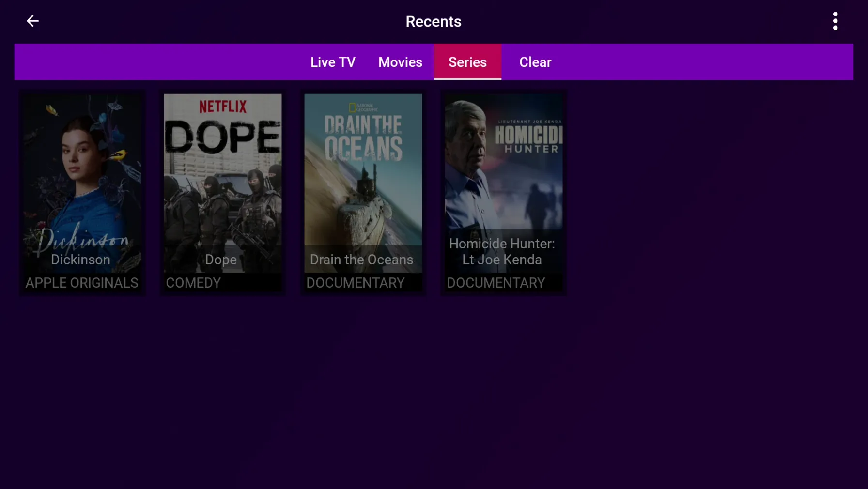Go back using the arrow icon

32,21
